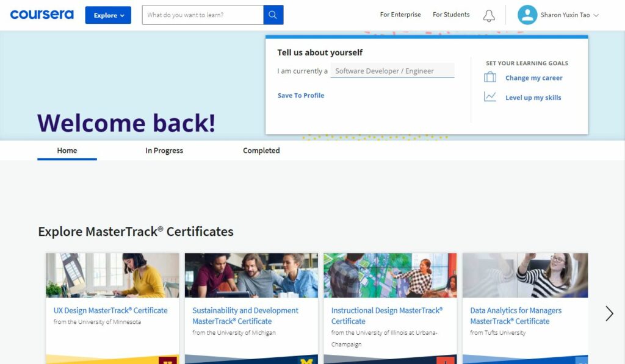Open the For Students link
625x364 pixels.
451,15
